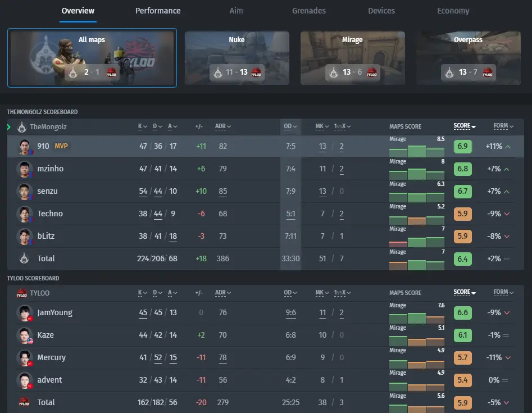Select the Overview tab
The image size is (532, 413).
click(78, 11)
